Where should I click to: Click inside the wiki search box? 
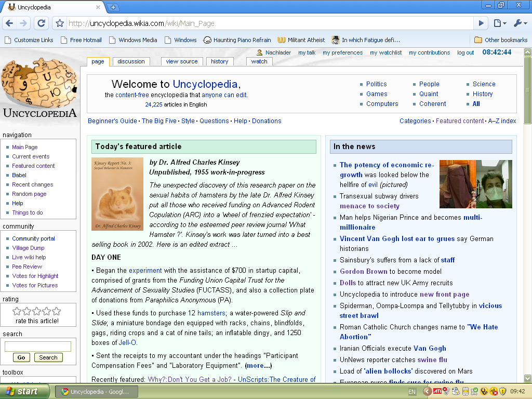tap(39, 346)
